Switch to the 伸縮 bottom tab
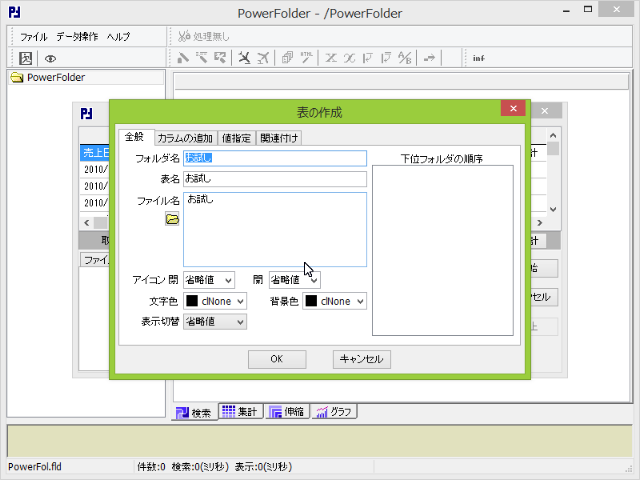Screen dimensions: 640x480 [287, 412]
